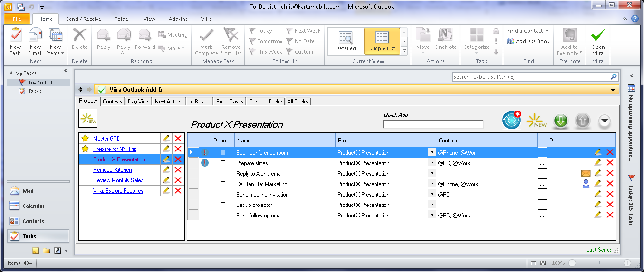644x272 pixels.
Task: Click the Quick Add input field
Action: tap(433, 124)
